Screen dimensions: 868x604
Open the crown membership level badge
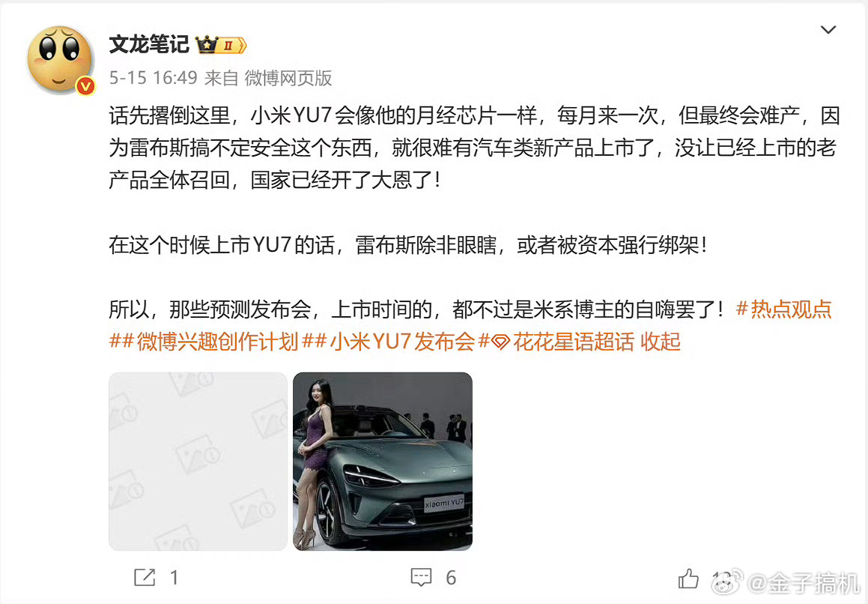(x=222, y=45)
